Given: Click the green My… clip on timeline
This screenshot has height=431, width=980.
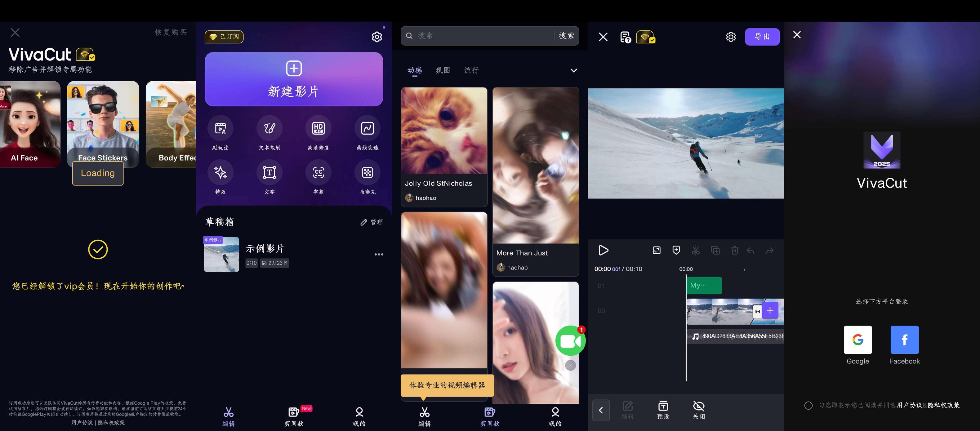Looking at the screenshot, I should pyautogui.click(x=703, y=285).
